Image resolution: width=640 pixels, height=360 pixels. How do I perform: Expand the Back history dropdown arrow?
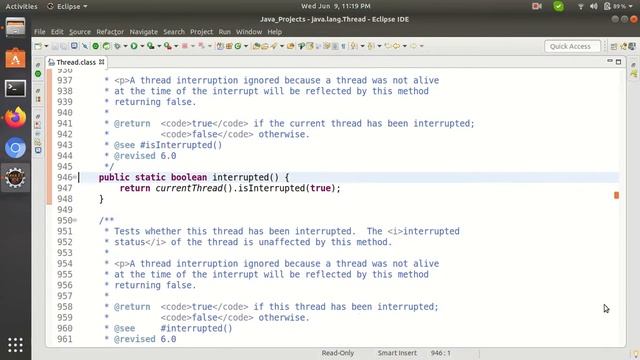[404, 46]
